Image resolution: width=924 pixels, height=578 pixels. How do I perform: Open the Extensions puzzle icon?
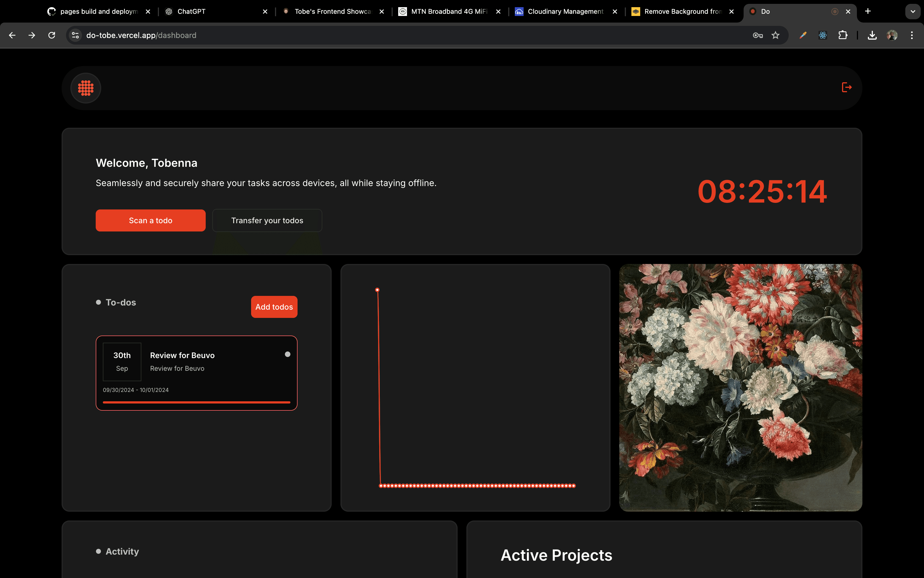[843, 35]
